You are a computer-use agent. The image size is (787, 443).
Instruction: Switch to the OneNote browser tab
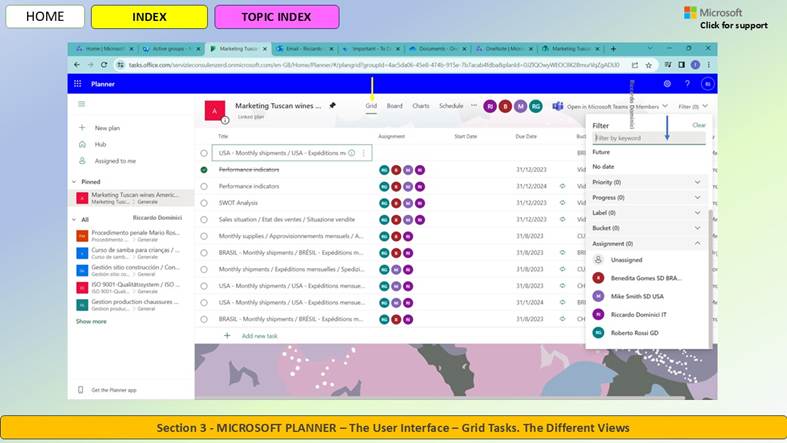tap(504, 49)
